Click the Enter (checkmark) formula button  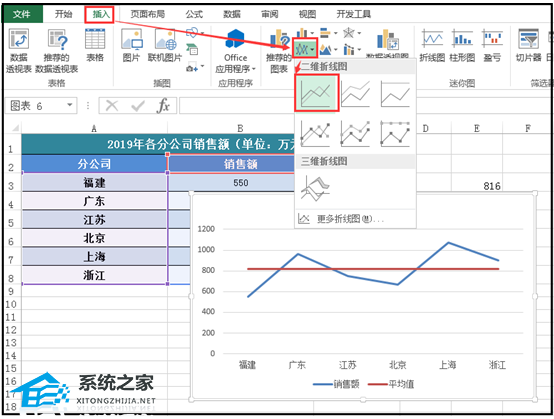click(x=137, y=105)
